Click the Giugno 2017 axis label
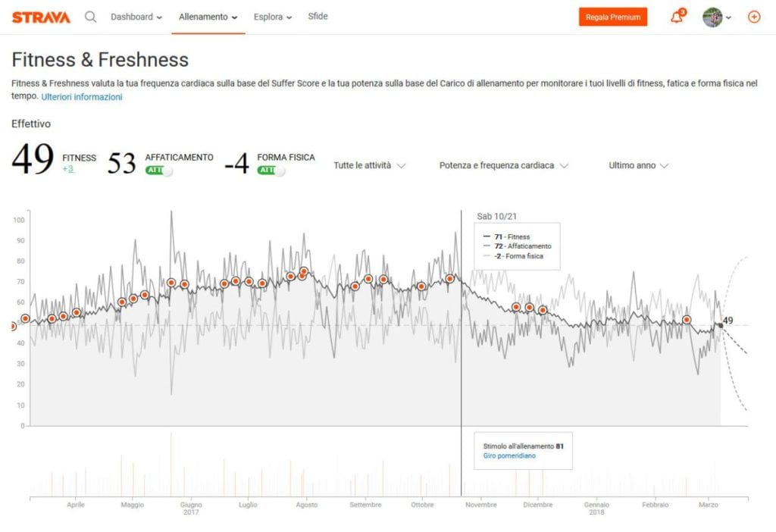776x532 pixels. [x=191, y=509]
